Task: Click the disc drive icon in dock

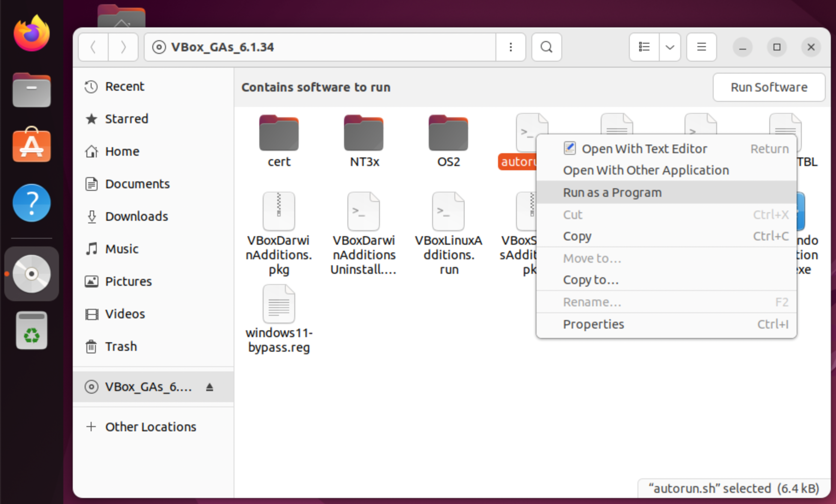Action: coord(31,274)
